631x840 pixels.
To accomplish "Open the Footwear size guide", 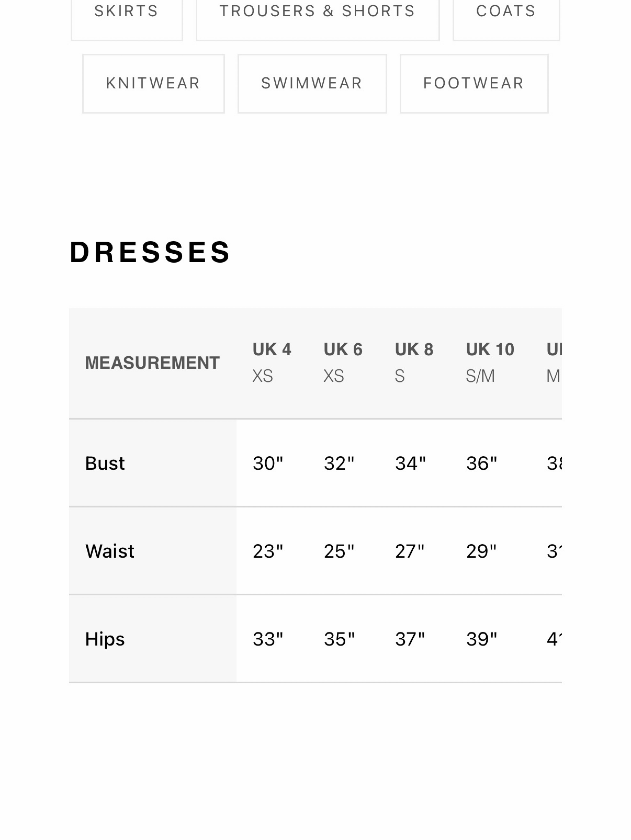I will point(474,84).
